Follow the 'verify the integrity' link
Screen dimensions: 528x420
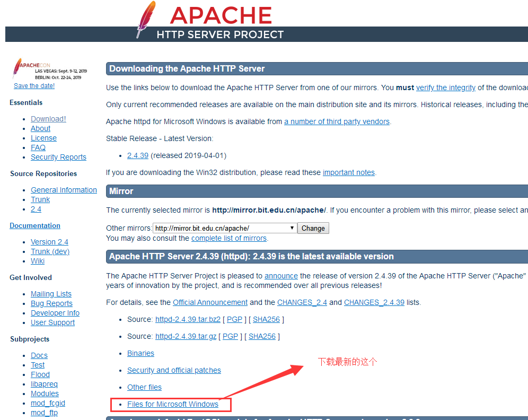[445, 87]
